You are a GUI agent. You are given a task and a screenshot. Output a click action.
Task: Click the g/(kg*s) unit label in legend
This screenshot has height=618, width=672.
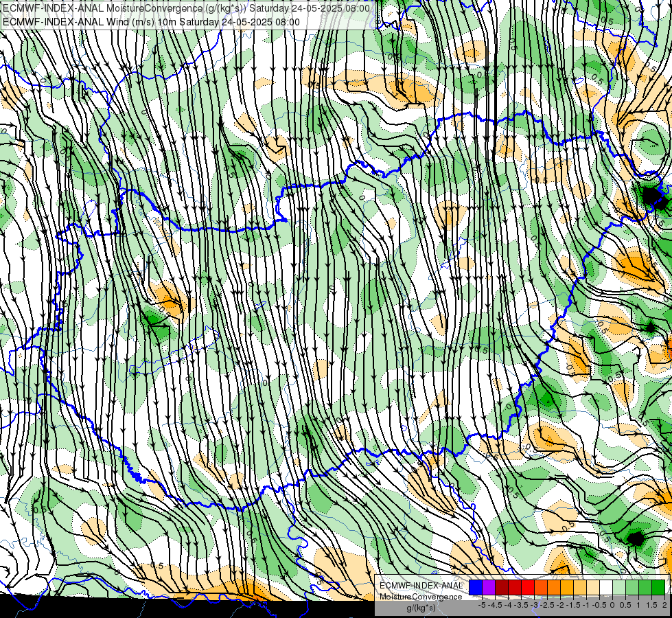click(x=421, y=608)
